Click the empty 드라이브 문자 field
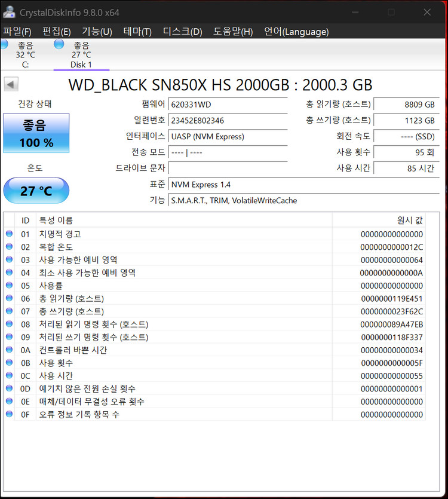Screen dimensions: 448x499 point(228,168)
